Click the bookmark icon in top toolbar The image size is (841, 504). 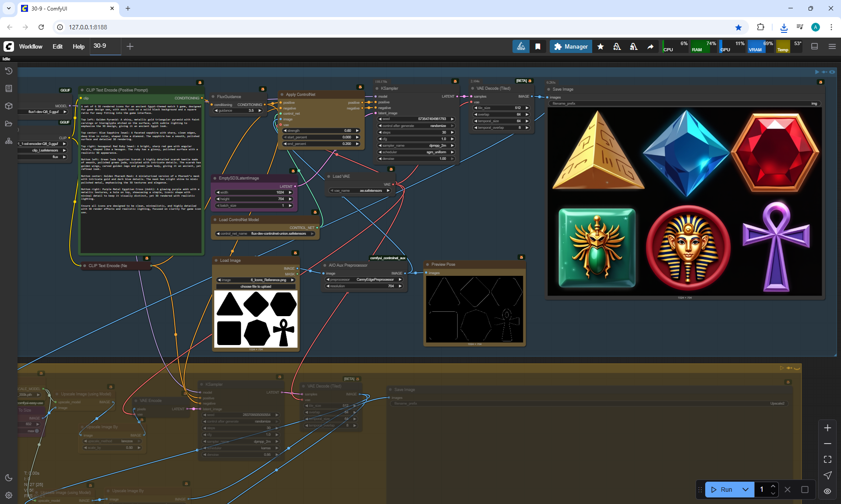click(x=538, y=46)
